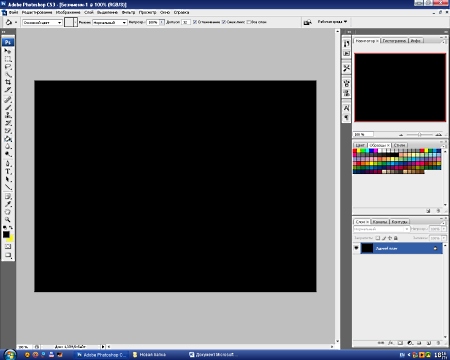Switch to the Гистограмма tab

394,41
